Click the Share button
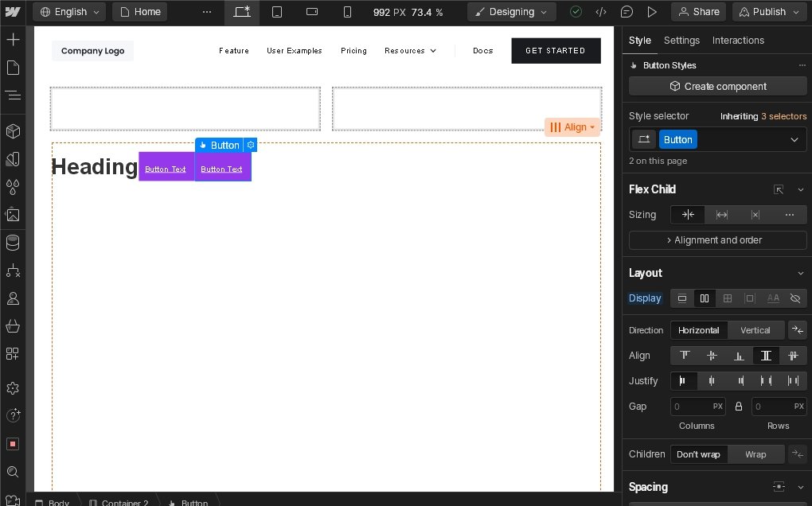Viewport: 812px width, 506px height. point(698,12)
